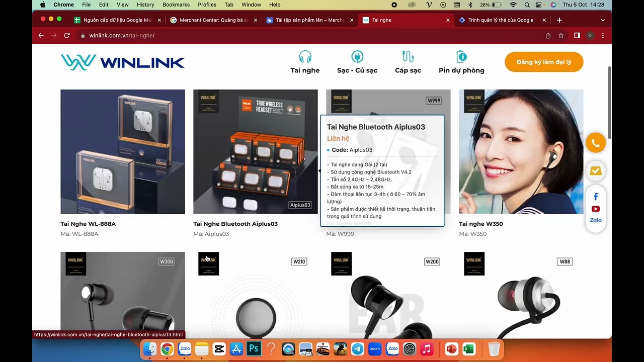Click the W210 earphone product image
644x362 pixels.
point(256,295)
